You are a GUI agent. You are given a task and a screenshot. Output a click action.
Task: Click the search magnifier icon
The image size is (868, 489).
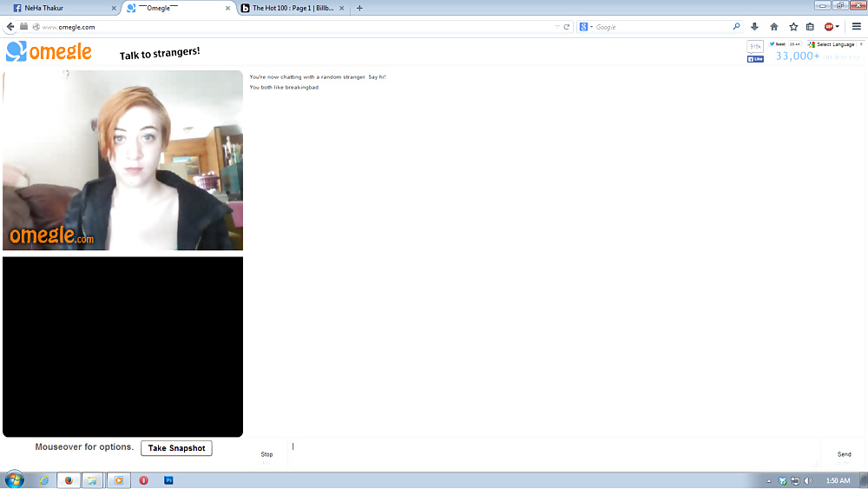point(736,27)
